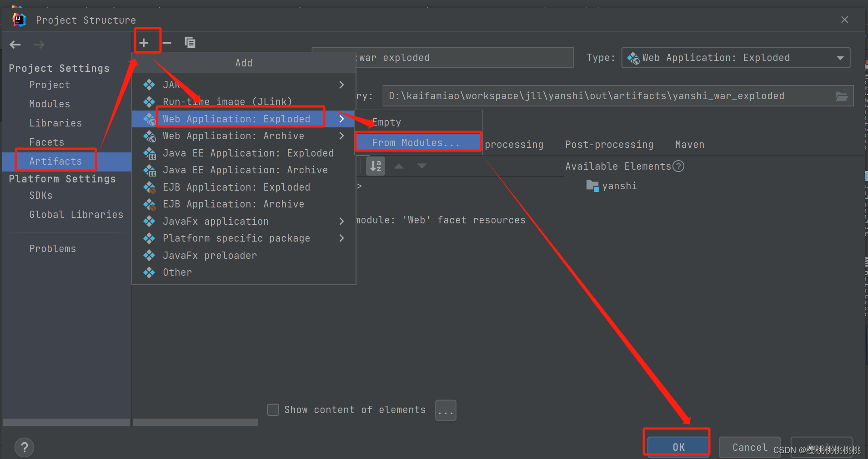Expand the JAR submenu arrow
The image size is (868, 459).
[x=341, y=85]
